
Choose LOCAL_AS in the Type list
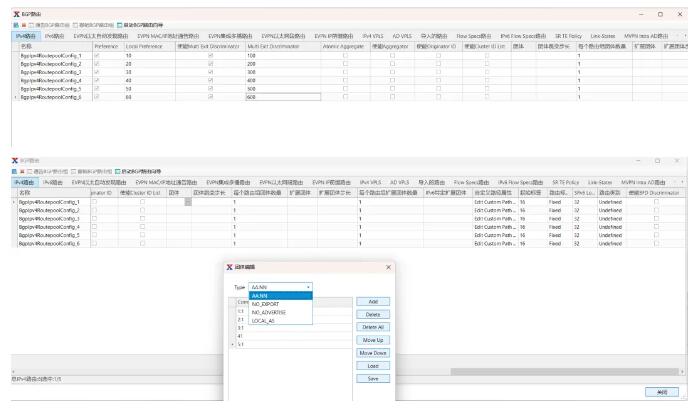(262, 321)
